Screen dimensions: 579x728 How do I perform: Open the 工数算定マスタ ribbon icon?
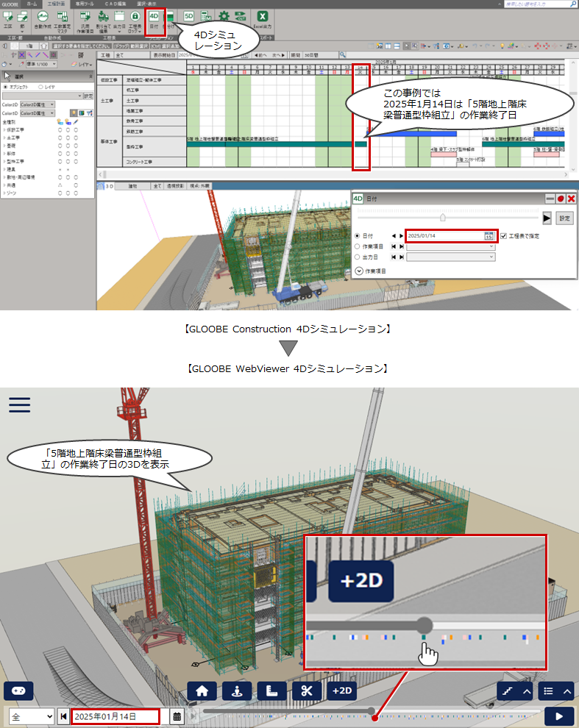pyautogui.click(x=63, y=22)
